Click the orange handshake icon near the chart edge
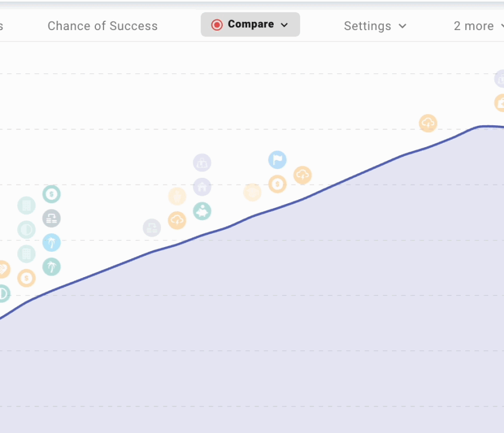 (x=4, y=269)
